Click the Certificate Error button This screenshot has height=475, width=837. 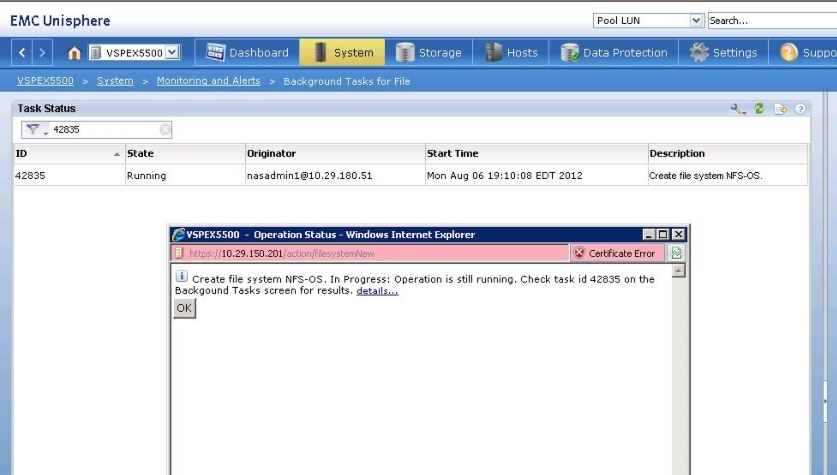(x=617, y=254)
